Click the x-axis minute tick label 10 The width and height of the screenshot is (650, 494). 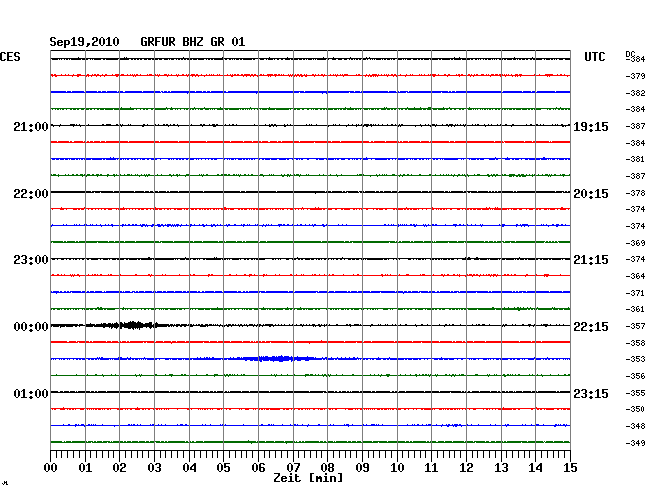(x=397, y=468)
